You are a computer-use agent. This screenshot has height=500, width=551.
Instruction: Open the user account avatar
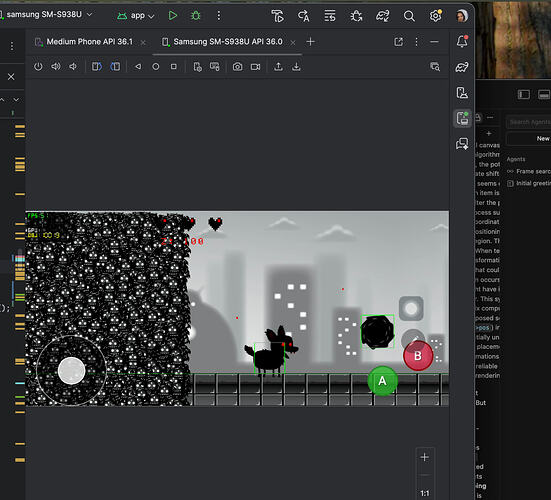(462, 15)
